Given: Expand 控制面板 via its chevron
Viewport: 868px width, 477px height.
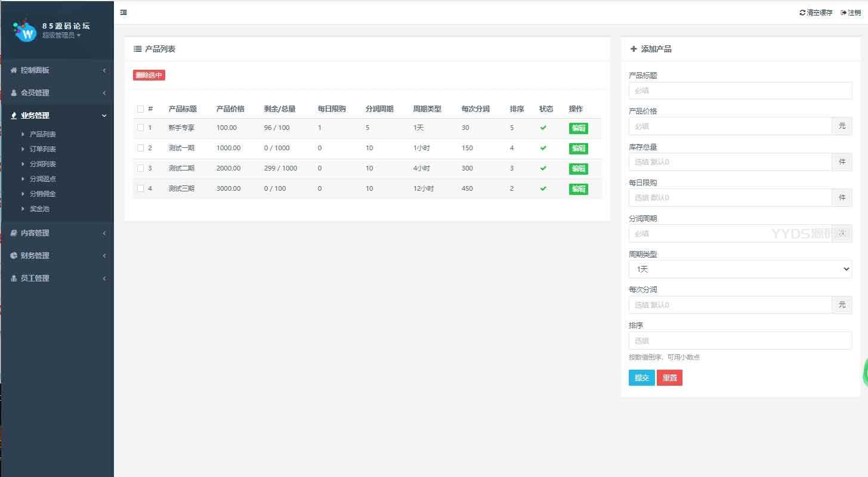Looking at the screenshot, I should tap(104, 70).
